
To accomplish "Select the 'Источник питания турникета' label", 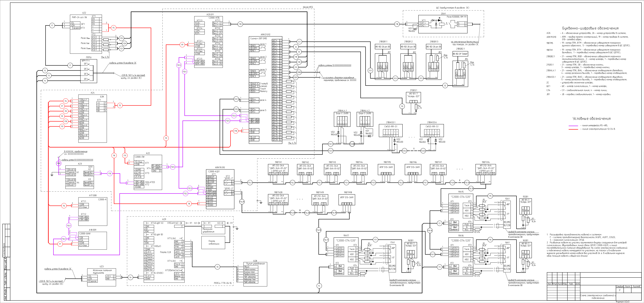I will [x=102, y=272].
